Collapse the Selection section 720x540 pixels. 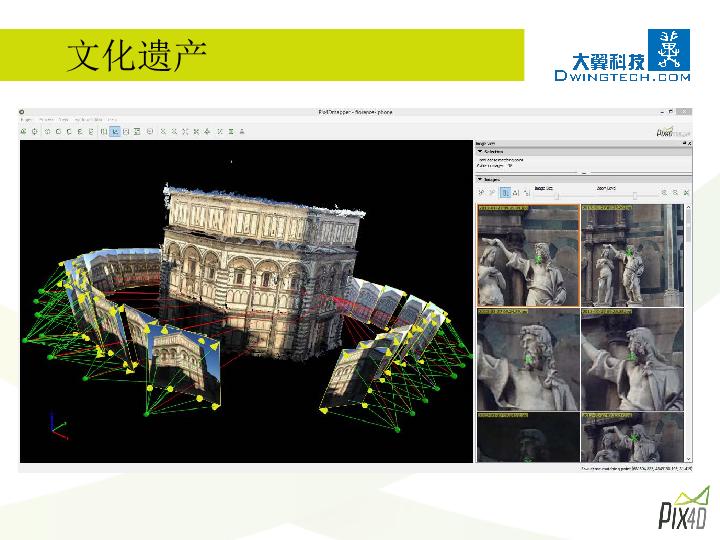click(479, 152)
